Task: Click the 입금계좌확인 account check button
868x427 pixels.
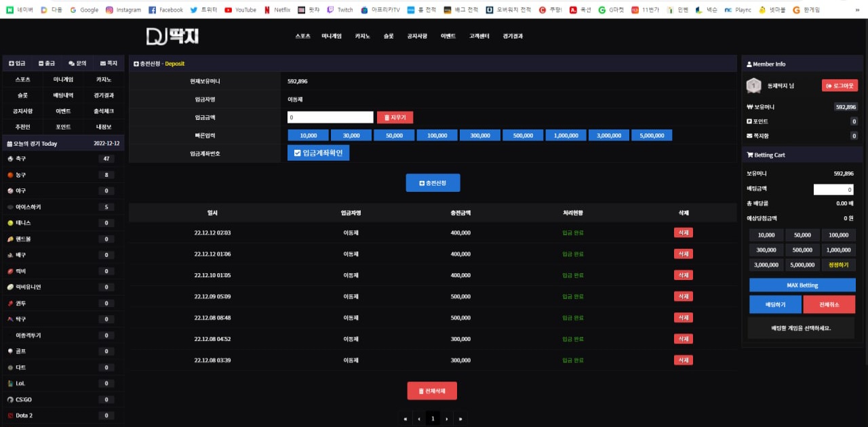Action: 319,153
